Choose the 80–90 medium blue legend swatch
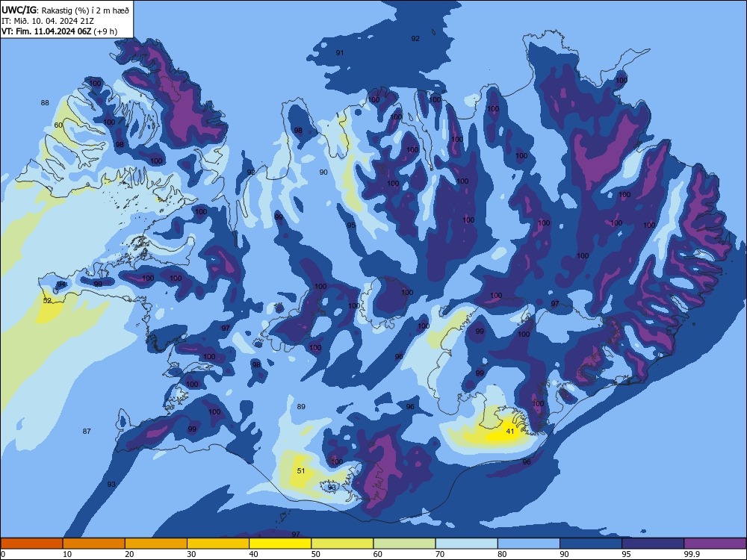The height and width of the screenshot is (560, 747). pyautogui.click(x=529, y=544)
